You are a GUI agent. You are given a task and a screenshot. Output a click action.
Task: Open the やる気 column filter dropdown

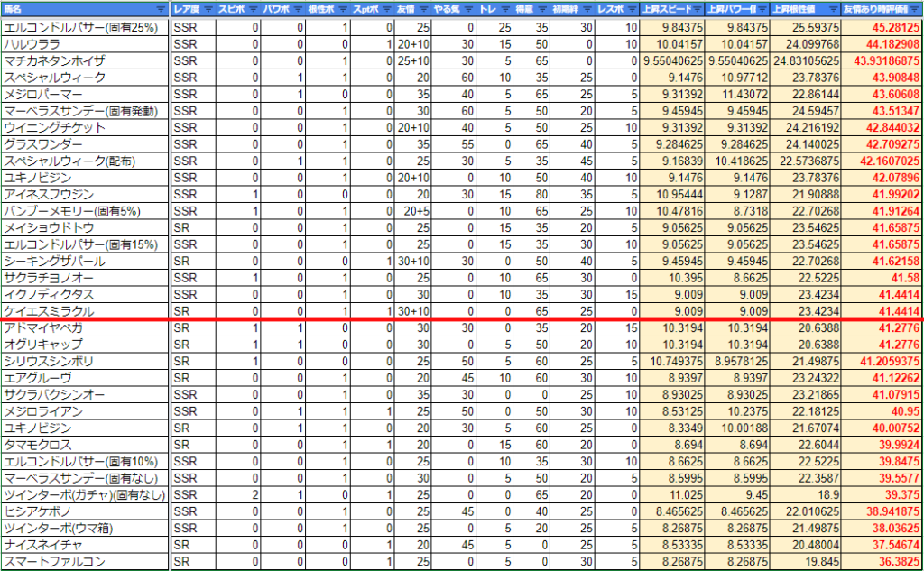click(468, 9)
